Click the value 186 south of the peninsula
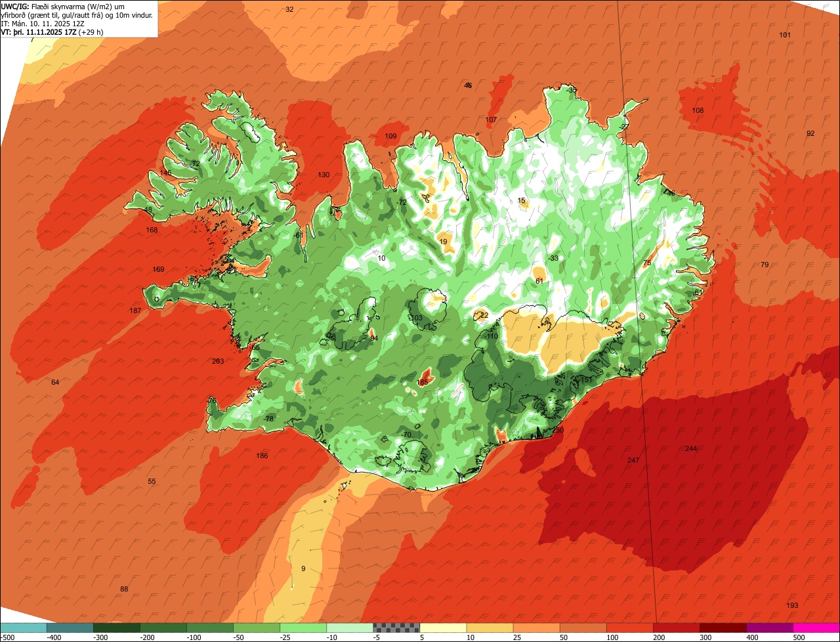The width and height of the screenshot is (840, 642). pos(262,456)
